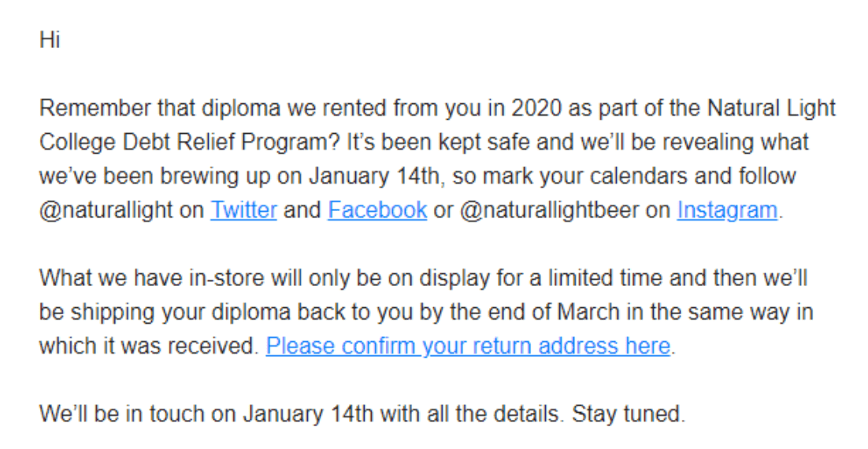
Task: Click the phrase "which it was received"
Action: [148, 346]
